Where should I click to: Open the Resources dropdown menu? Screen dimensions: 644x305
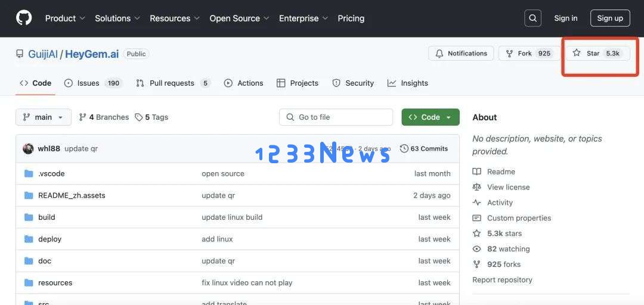pos(175,18)
